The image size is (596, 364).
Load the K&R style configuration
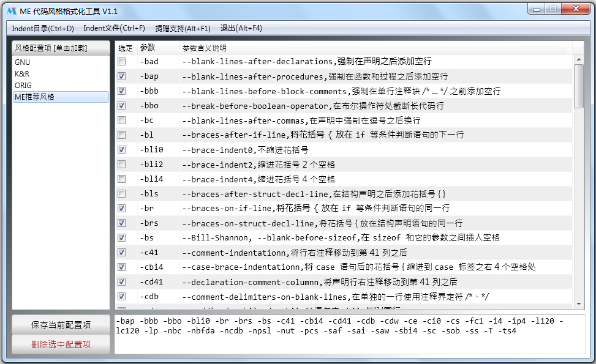click(x=61, y=73)
